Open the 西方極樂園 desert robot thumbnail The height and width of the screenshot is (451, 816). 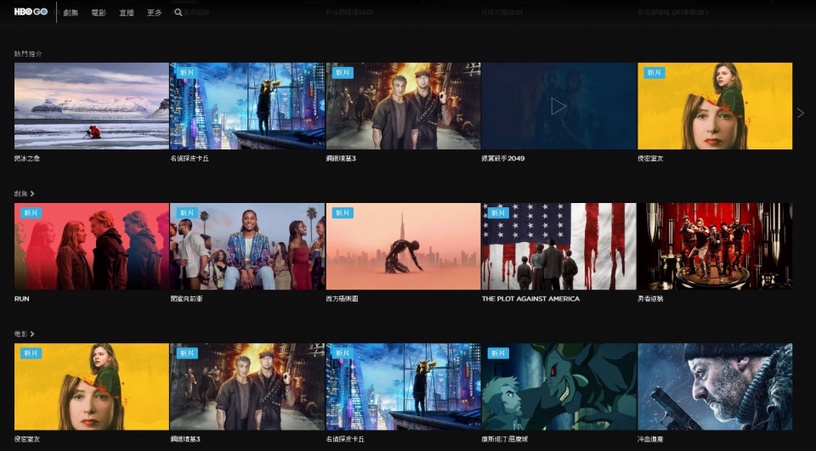click(x=403, y=246)
